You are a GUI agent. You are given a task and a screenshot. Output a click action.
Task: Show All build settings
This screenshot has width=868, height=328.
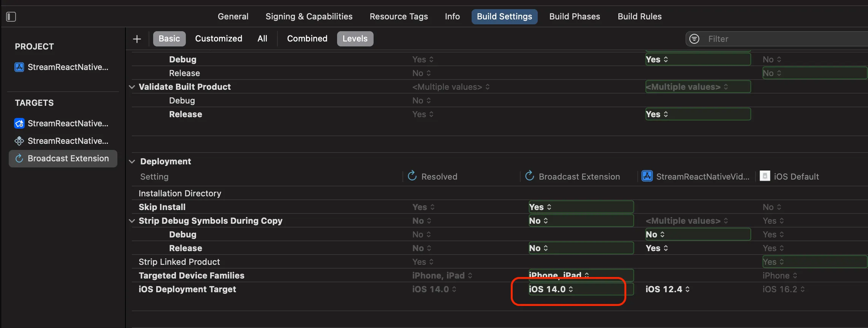click(x=262, y=39)
